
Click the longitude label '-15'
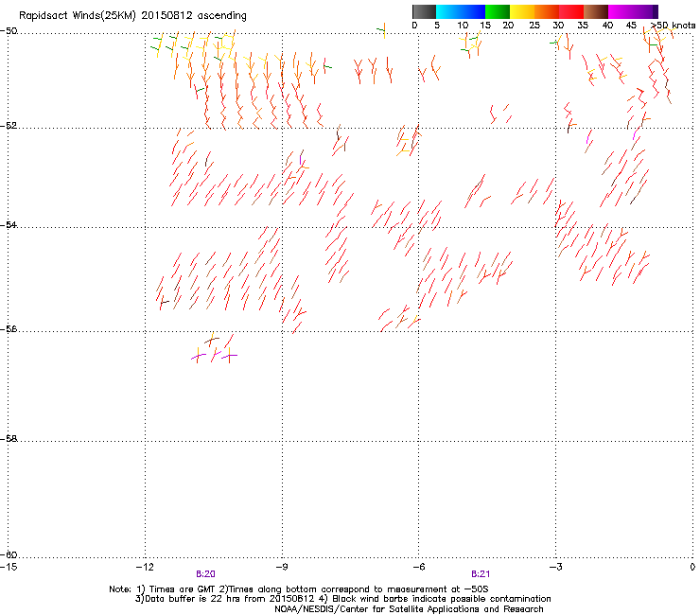click(9, 567)
